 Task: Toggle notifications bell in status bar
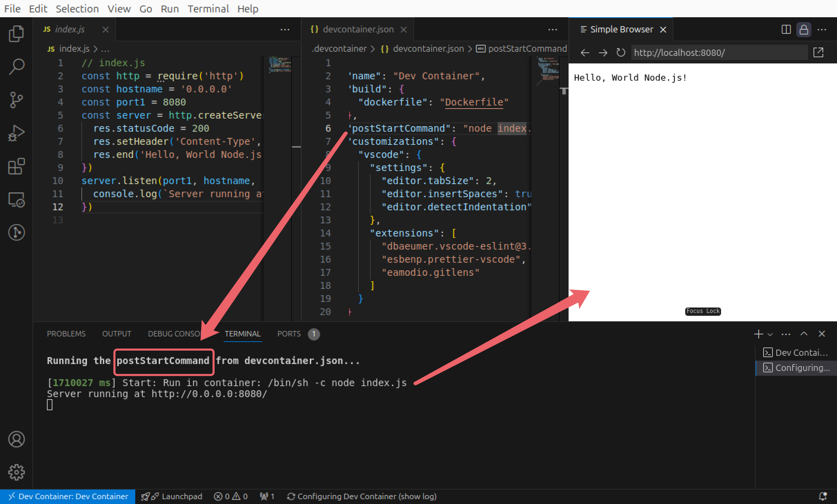point(823,496)
